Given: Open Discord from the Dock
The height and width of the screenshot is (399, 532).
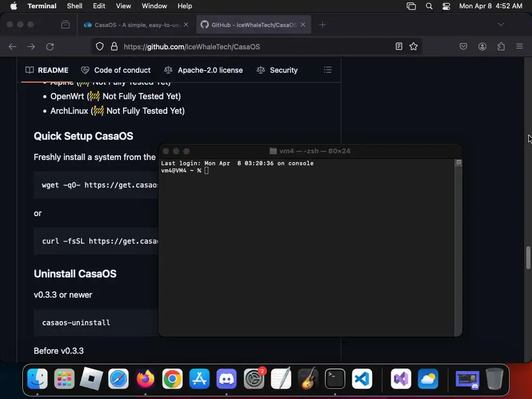Looking at the screenshot, I should click(x=227, y=379).
